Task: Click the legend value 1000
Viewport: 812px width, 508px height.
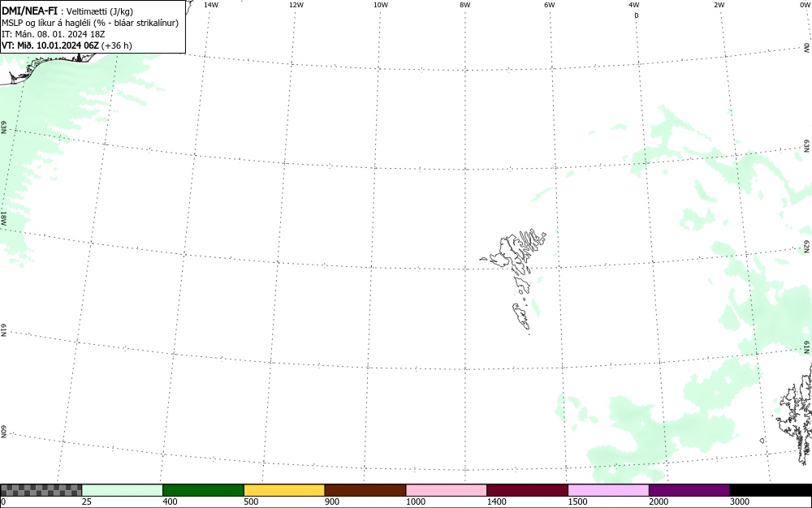Action: pyautogui.click(x=416, y=502)
